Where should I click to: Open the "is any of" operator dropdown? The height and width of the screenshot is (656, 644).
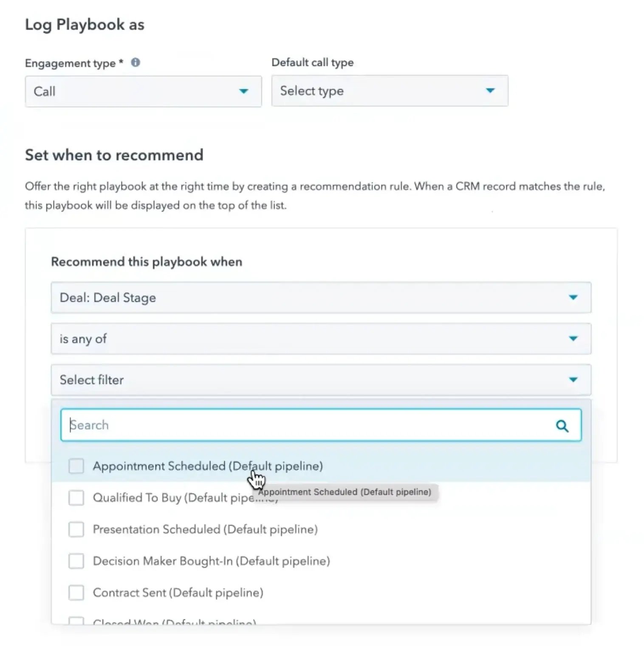coord(320,339)
